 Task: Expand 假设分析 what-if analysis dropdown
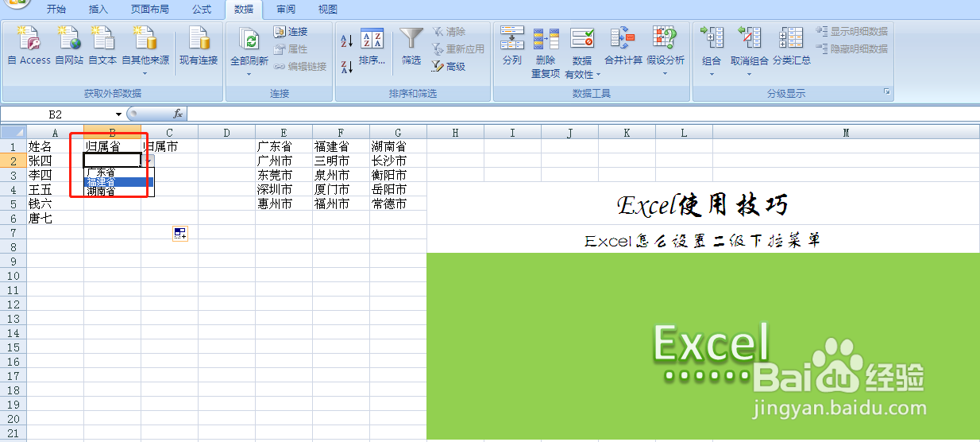(666, 74)
